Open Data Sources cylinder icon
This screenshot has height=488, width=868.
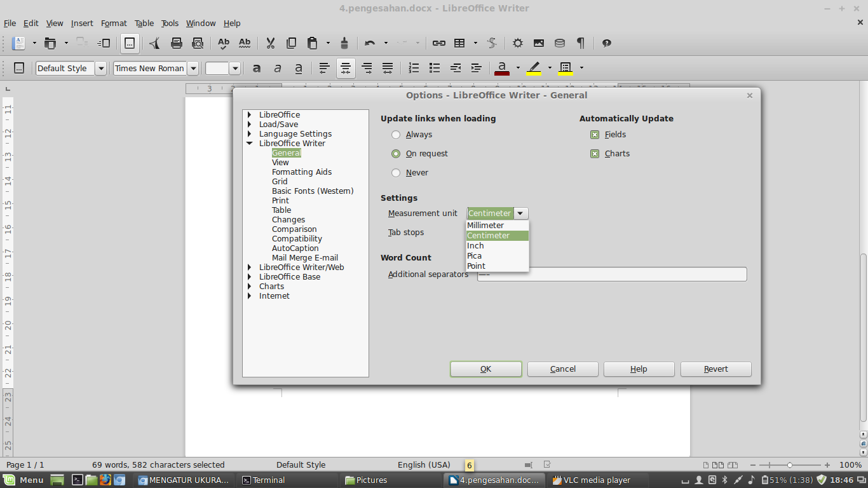tap(560, 43)
